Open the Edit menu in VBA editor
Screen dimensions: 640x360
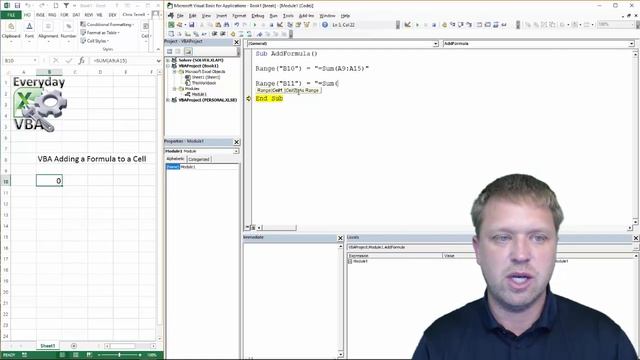[192, 16]
